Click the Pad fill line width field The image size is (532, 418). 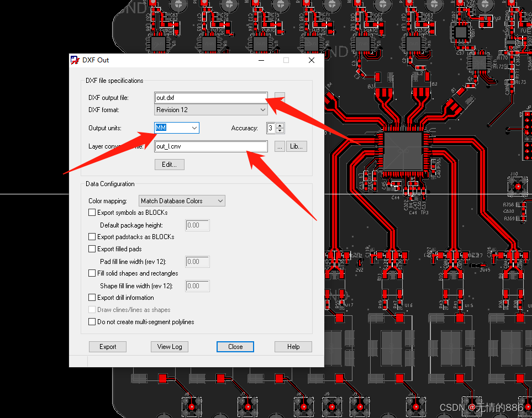197,262
